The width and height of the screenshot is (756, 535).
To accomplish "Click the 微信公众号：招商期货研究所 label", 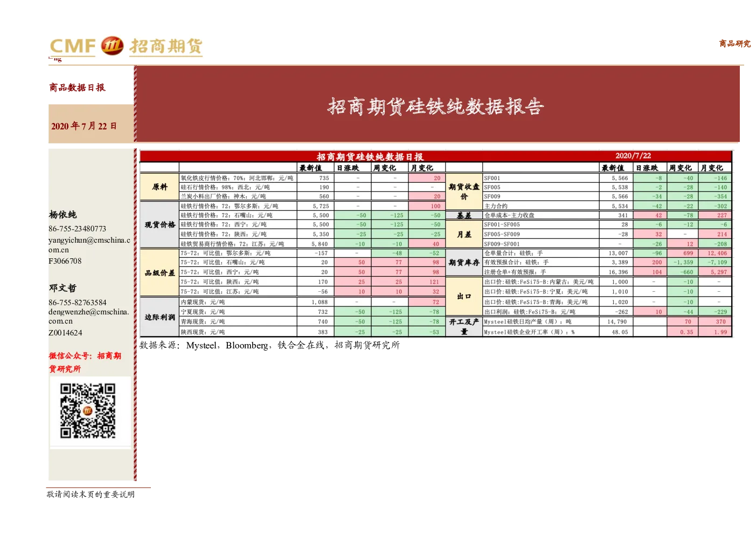I will pyautogui.click(x=85, y=362).
